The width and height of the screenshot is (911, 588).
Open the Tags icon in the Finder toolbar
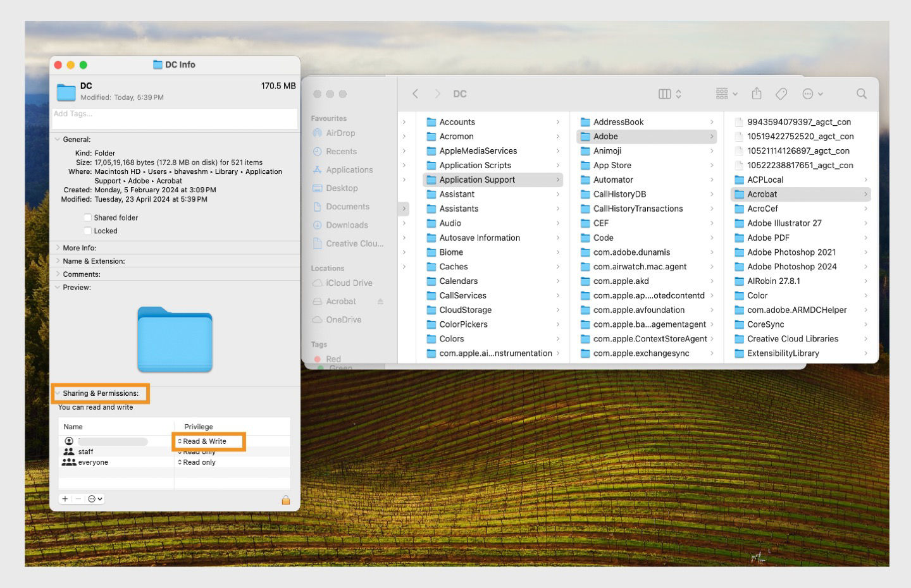(x=781, y=94)
